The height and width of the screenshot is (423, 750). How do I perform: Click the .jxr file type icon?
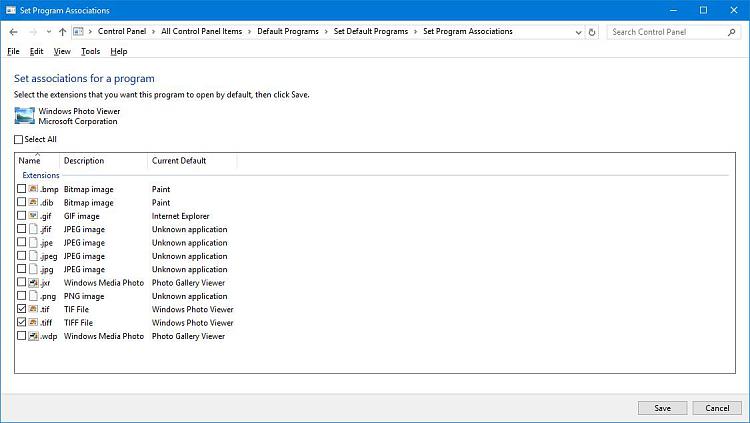(33, 282)
